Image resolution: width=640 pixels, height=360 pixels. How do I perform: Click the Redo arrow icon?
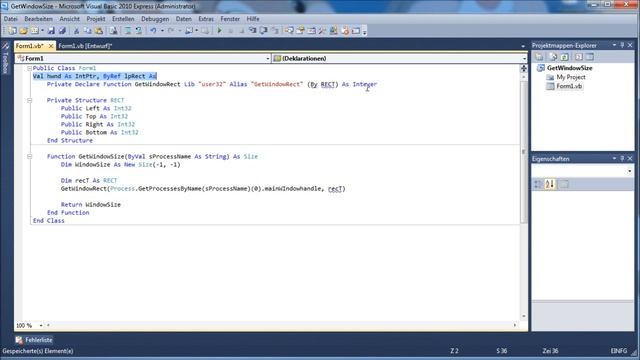[x=171, y=31]
